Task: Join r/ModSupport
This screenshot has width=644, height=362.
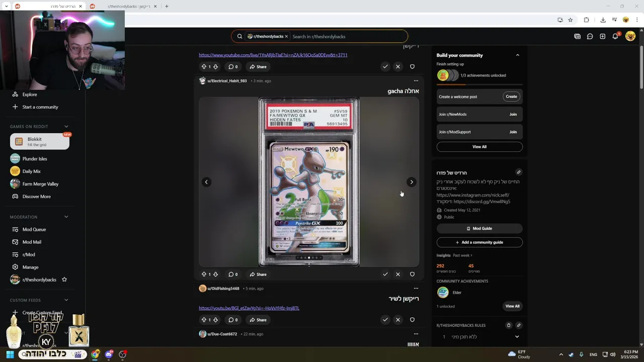Action: 513,132
